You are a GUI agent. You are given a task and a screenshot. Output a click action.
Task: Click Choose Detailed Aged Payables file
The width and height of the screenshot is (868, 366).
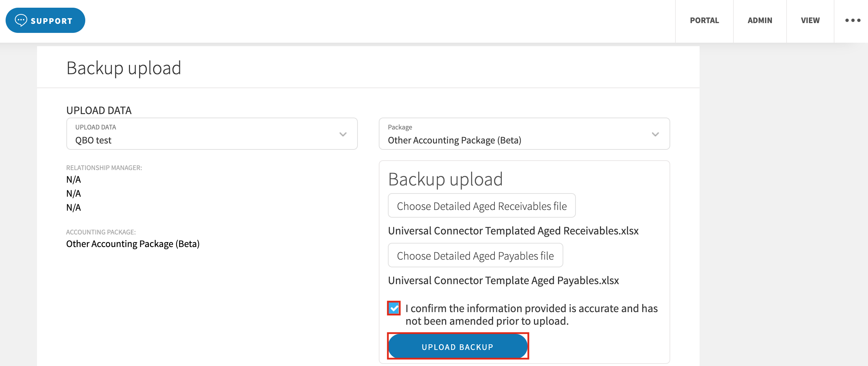(x=476, y=255)
